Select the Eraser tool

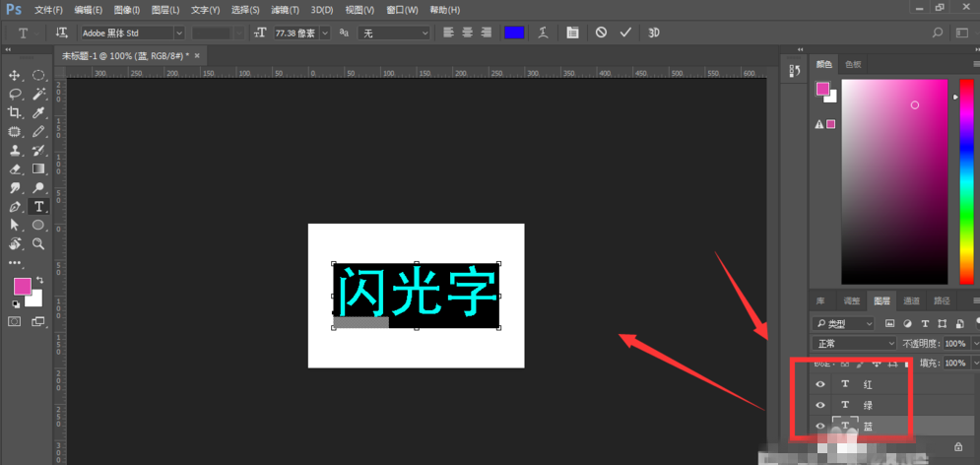[15, 169]
